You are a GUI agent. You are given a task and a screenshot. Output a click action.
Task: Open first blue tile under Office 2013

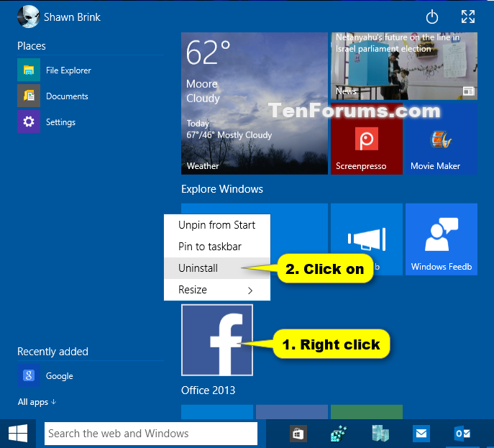point(217,412)
